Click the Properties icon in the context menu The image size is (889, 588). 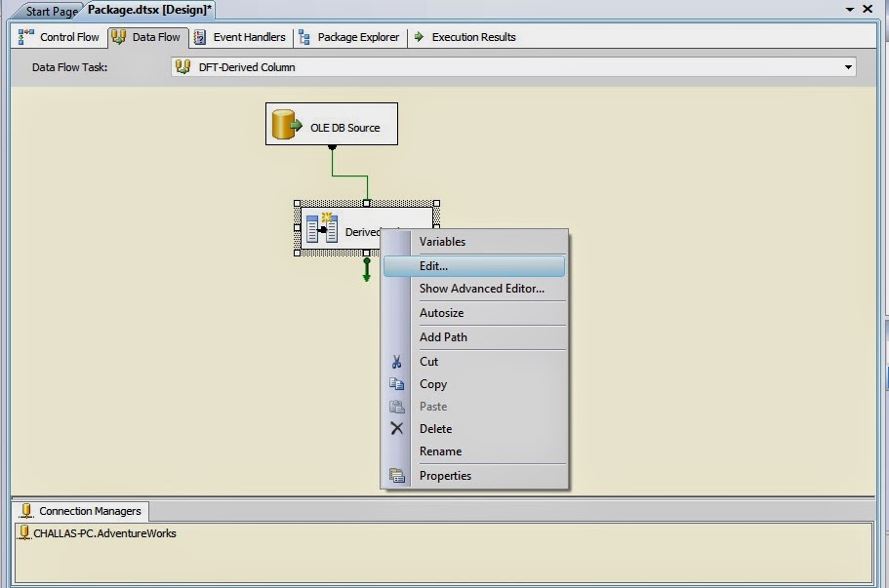click(x=397, y=475)
